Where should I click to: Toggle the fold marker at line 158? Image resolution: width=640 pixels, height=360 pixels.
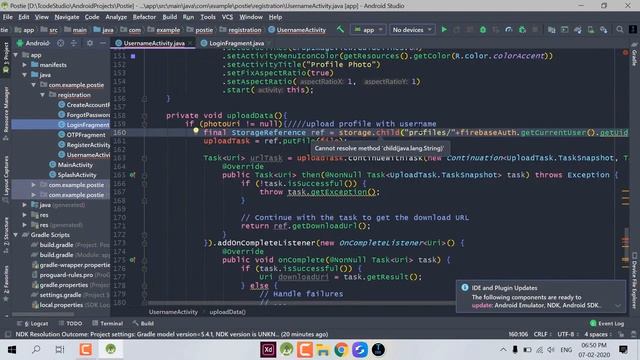click(x=144, y=116)
